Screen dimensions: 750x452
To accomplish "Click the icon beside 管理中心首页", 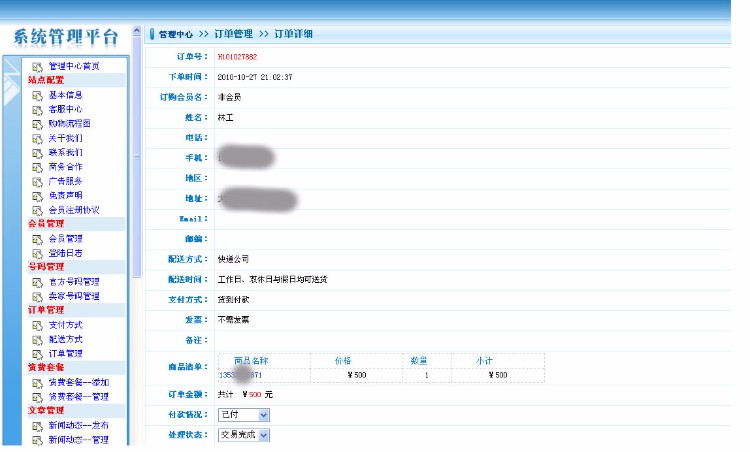I will [x=37, y=67].
